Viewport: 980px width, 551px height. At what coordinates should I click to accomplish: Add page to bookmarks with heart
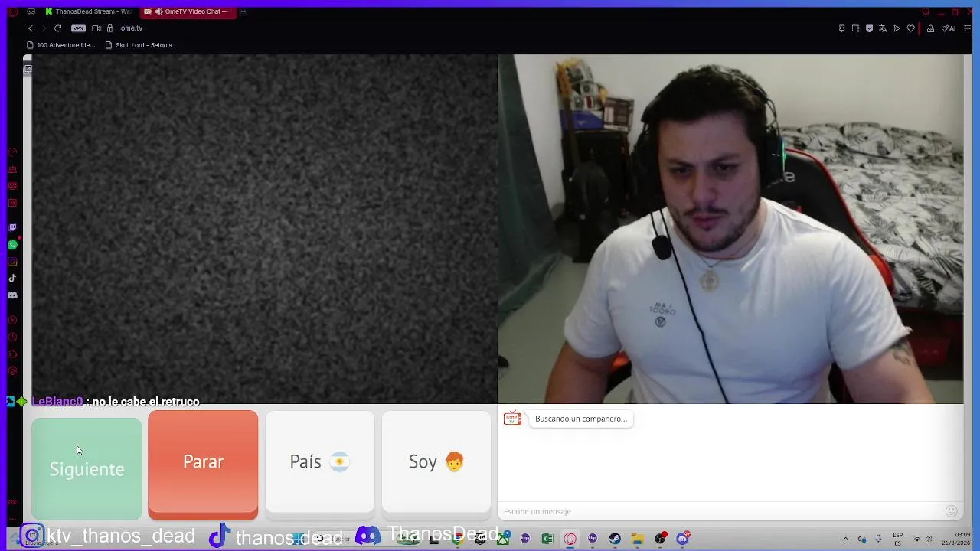910,28
